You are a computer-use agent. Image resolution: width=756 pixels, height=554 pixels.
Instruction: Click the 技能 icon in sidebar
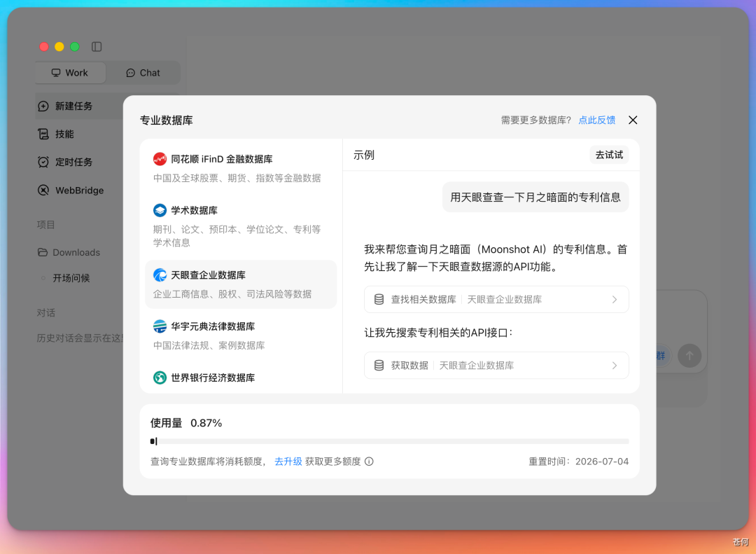pos(43,134)
